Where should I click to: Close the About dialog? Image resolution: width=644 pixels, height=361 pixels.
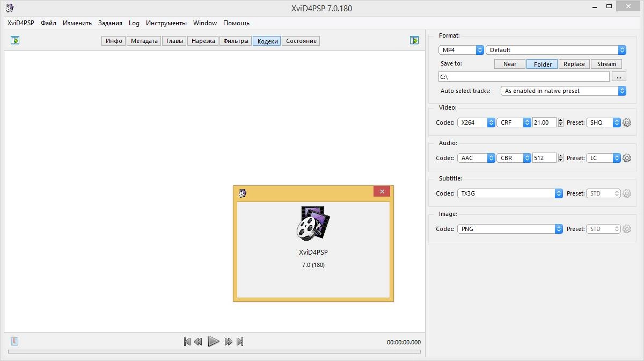pyautogui.click(x=382, y=192)
